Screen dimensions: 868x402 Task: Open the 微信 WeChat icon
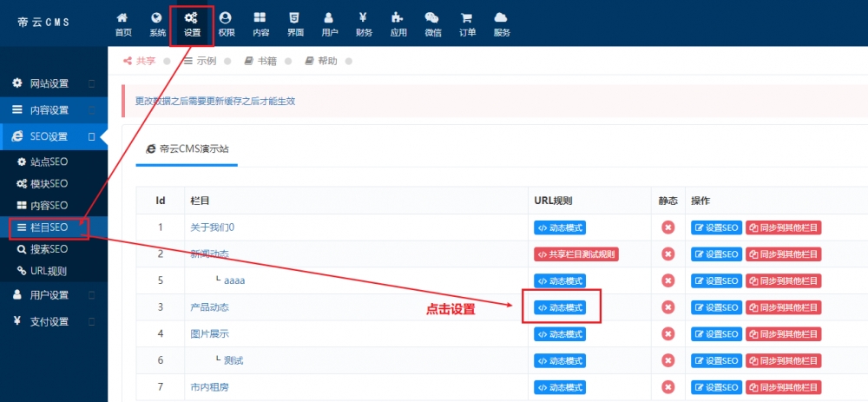click(432, 23)
